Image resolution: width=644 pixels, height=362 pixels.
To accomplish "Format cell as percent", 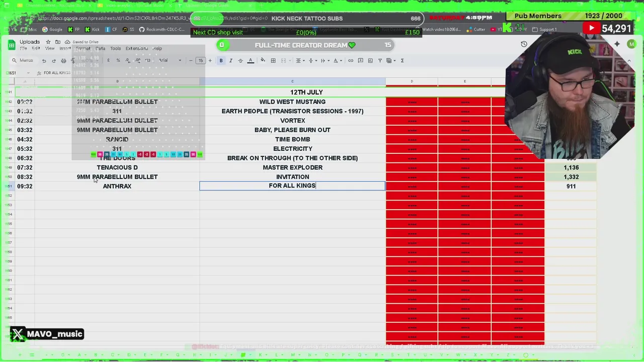I will [118, 60].
